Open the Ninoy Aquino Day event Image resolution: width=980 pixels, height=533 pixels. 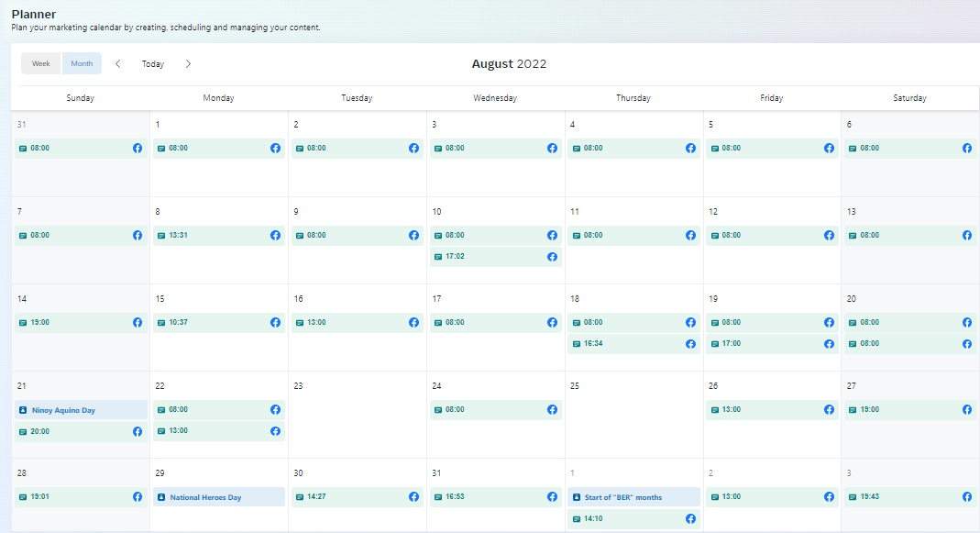coord(82,410)
